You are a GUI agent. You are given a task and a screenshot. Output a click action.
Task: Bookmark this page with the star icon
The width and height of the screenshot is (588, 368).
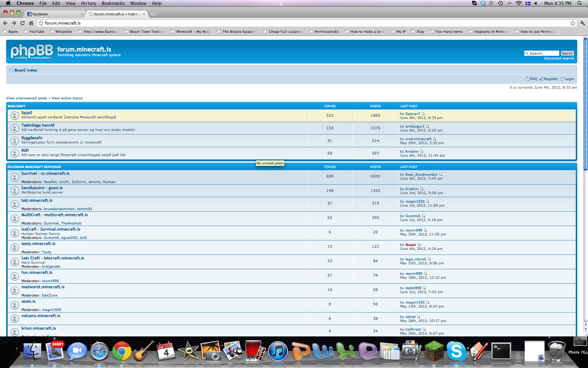(573, 23)
